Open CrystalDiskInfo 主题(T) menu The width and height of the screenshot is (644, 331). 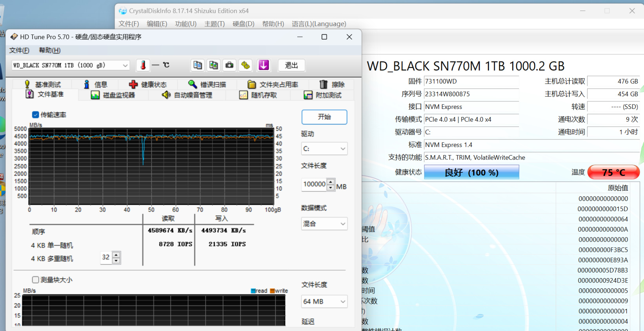215,24
